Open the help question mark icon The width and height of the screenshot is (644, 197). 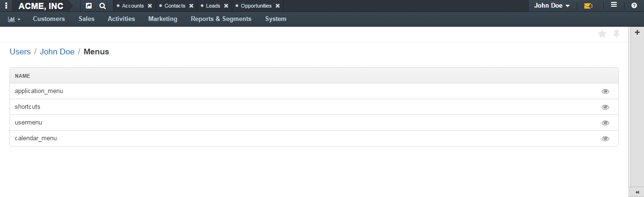[634, 6]
